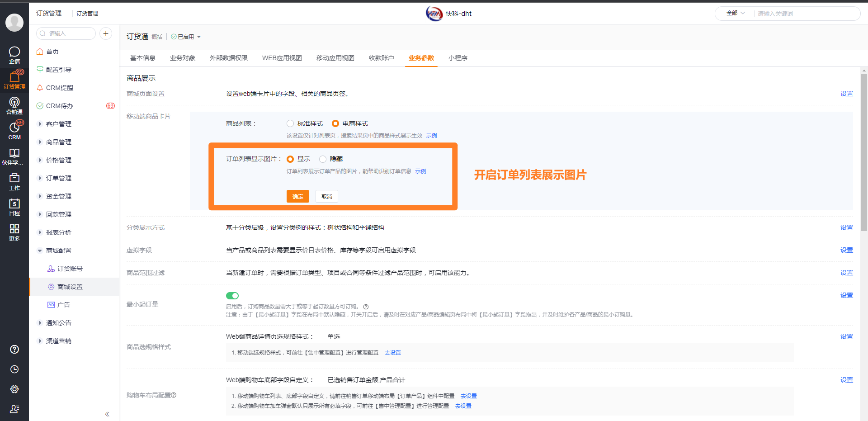Image resolution: width=868 pixels, height=421 pixels.
Task: Open the 更多 grid icon
Action: (x=14, y=232)
